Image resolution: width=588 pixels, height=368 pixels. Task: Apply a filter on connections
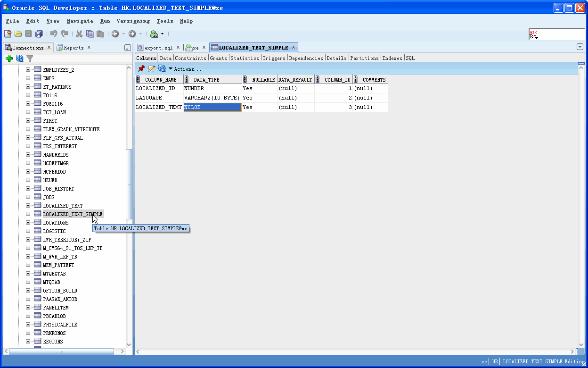pos(29,59)
